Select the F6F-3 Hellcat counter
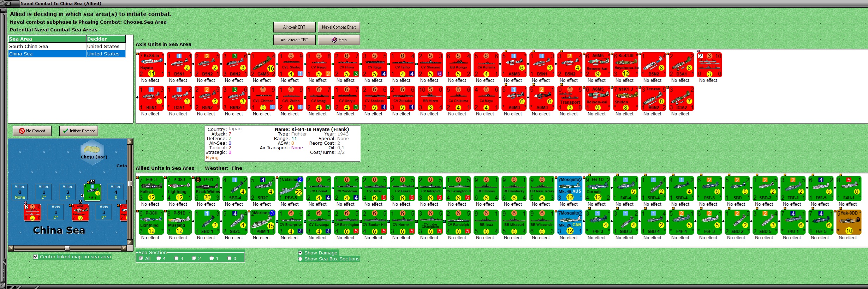 pos(151,189)
